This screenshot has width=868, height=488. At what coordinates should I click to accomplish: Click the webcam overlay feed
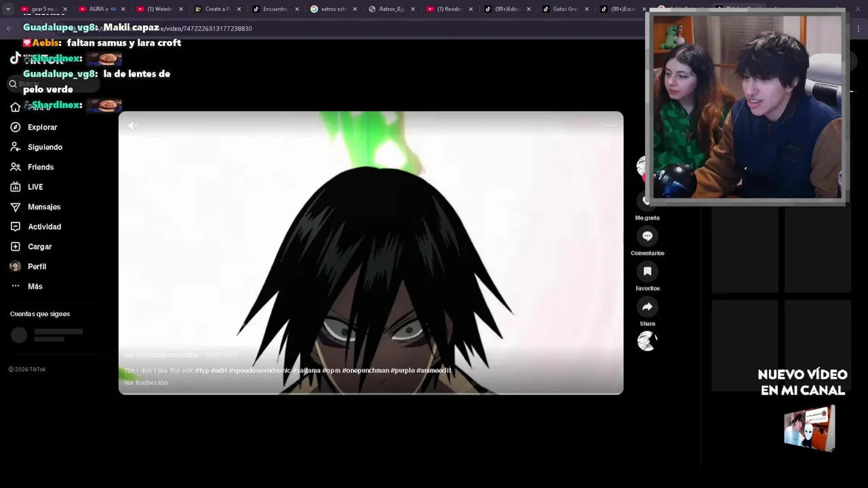click(x=747, y=106)
